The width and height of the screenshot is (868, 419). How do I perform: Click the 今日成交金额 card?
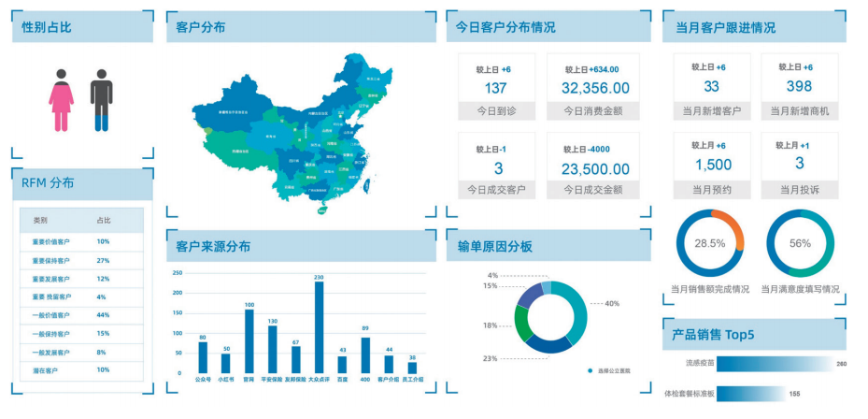[592, 166]
